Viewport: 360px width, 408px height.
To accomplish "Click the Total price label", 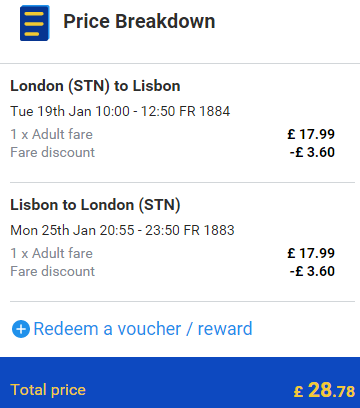I will pyautogui.click(x=48, y=390).
